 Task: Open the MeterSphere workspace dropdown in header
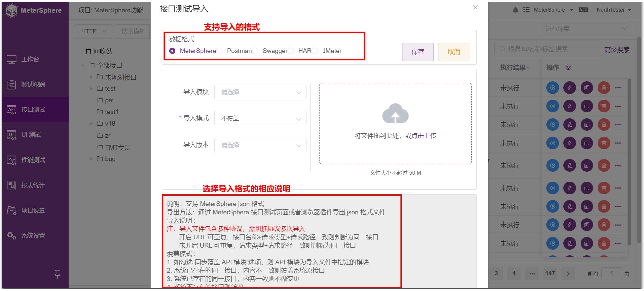click(x=553, y=10)
